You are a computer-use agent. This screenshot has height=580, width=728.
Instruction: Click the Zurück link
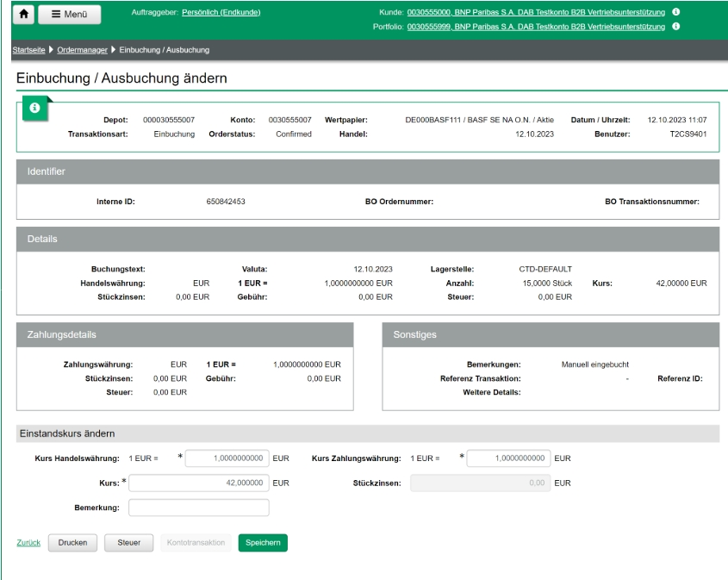(28, 543)
